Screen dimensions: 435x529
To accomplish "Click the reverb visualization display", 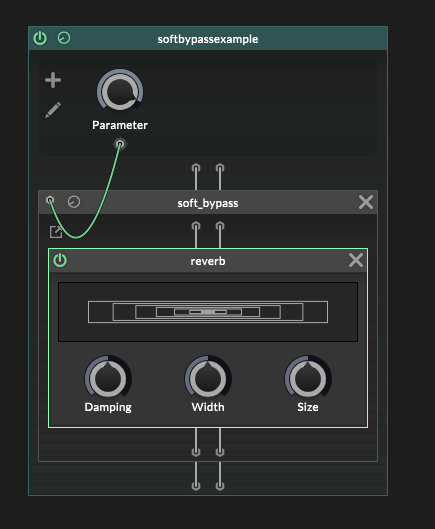I will (x=208, y=312).
